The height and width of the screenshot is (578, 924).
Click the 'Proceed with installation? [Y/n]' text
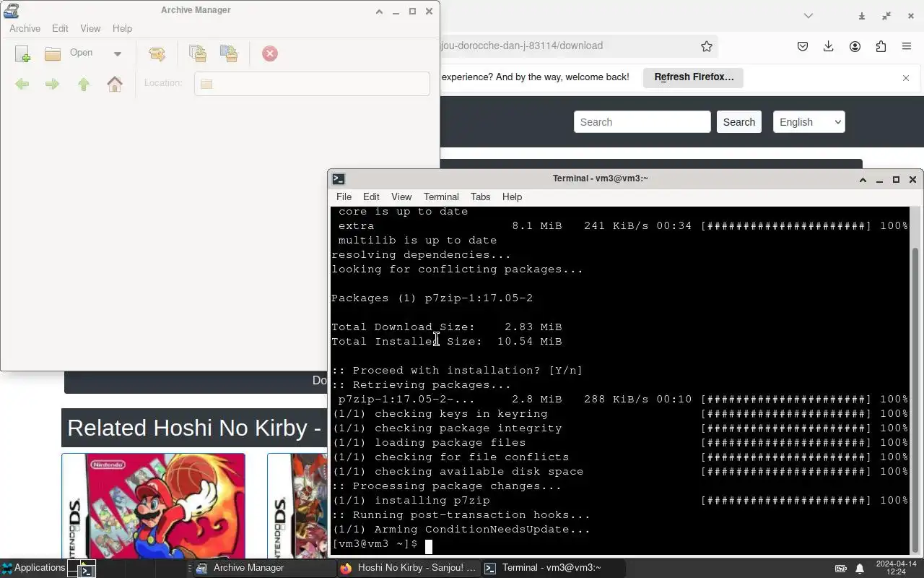457,371
